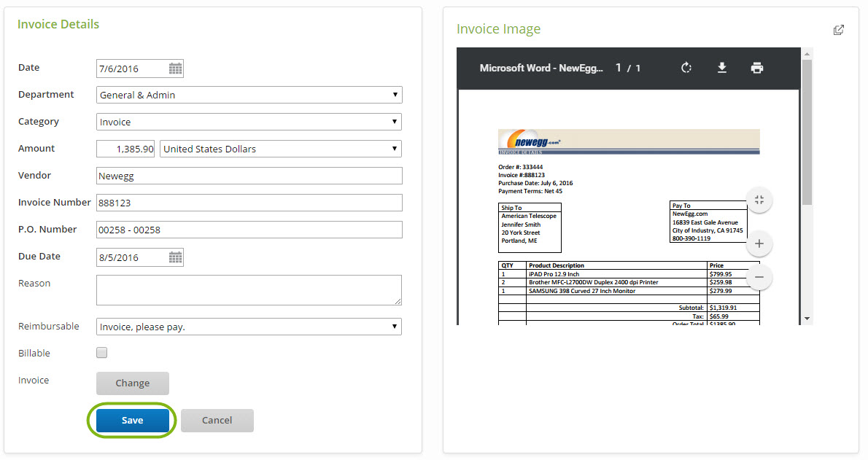Click the '$1,319.91' subtotal value
Image resolution: width=868 pixels, height=460 pixels.
(x=723, y=308)
